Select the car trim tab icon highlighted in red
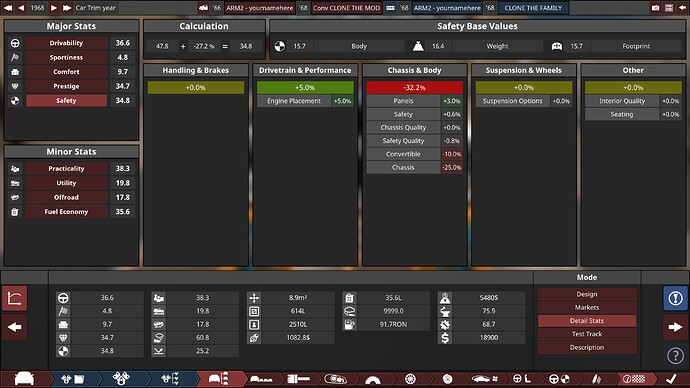The width and height of the screenshot is (690, 388). (219, 379)
